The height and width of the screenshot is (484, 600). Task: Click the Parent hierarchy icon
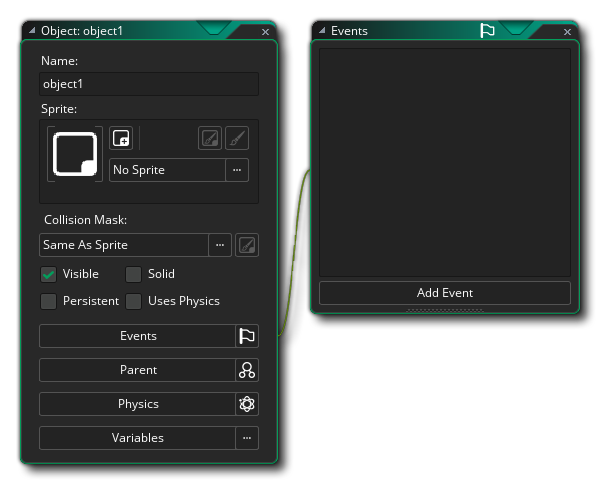(247, 370)
